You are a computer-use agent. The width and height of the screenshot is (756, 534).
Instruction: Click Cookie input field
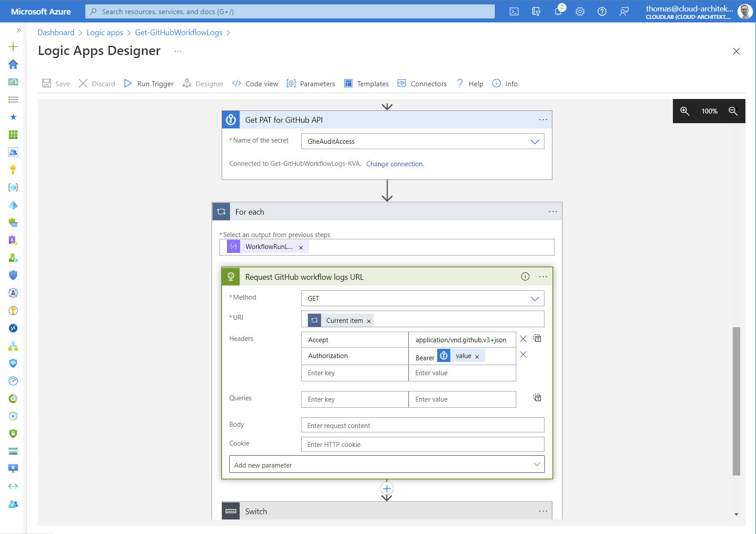coord(423,444)
